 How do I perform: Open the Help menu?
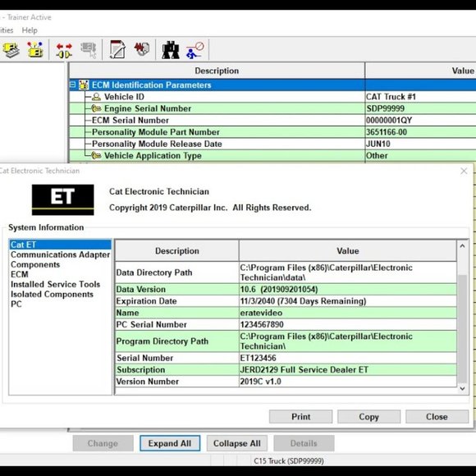pyautogui.click(x=30, y=30)
